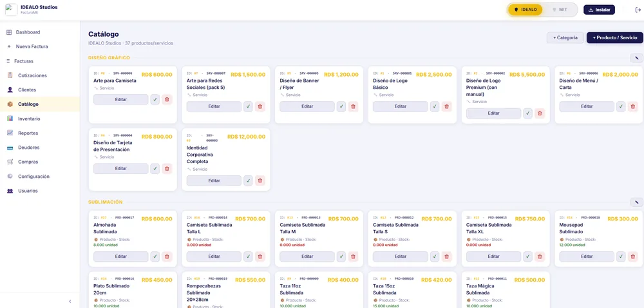Go to Compras section
This screenshot has width=644, height=308.
click(x=40, y=162)
